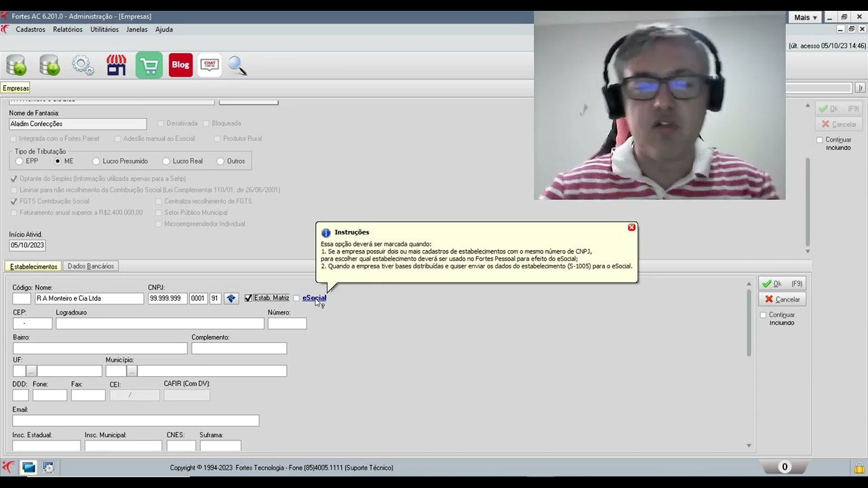
Task: Click the notification counter showing 0
Action: click(785, 467)
